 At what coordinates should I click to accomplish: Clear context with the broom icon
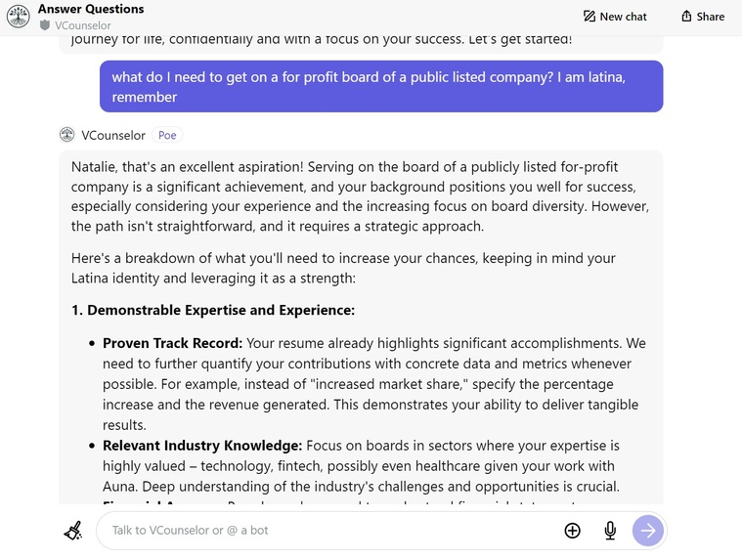point(73,531)
